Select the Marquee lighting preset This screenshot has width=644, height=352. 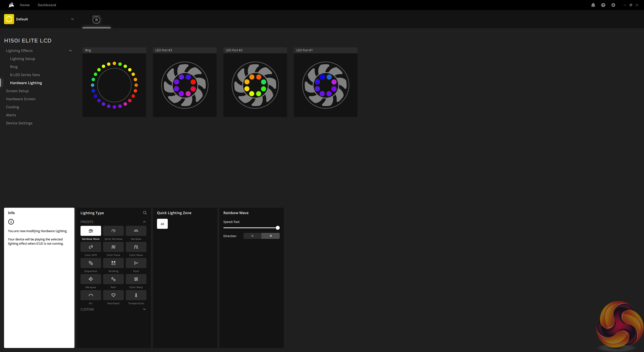[x=91, y=279]
